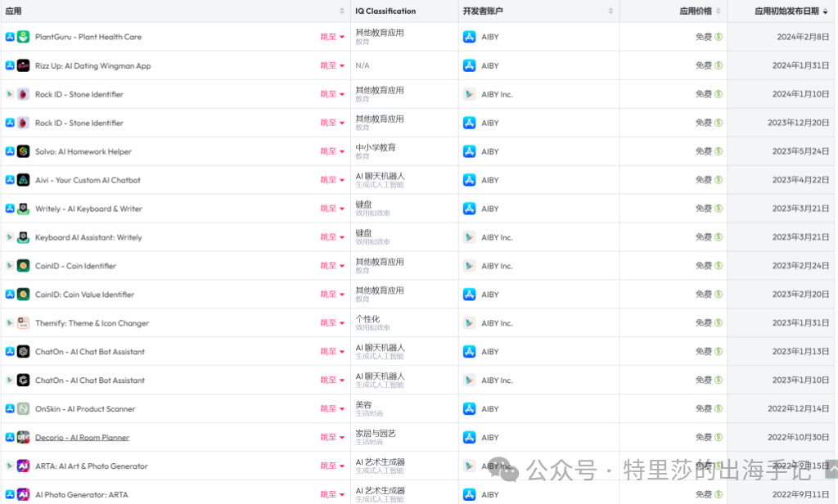Image resolution: width=838 pixels, height=504 pixels.
Task: Click the ChatOn icon in 2023年1月10日 row
Action: pyautogui.click(x=23, y=380)
